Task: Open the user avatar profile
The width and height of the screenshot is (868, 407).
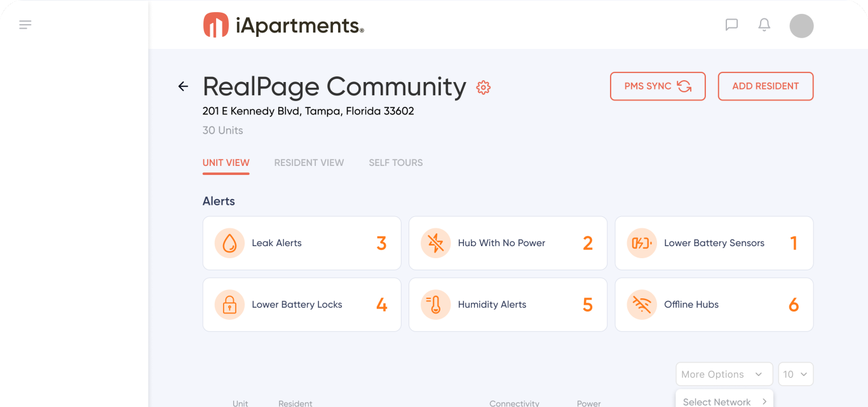Action: [801, 26]
